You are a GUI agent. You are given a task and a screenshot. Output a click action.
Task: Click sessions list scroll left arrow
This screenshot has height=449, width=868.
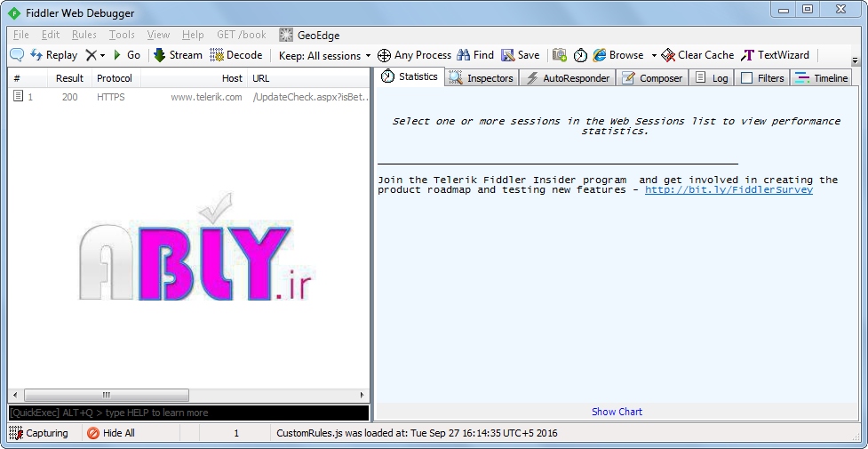pyautogui.click(x=15, y=396)
